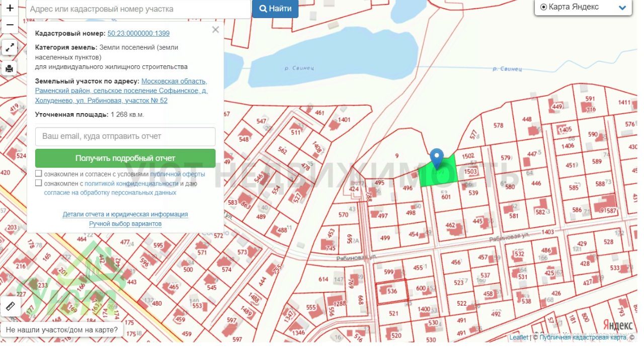Click the email input field

click(x=125, y=136)
